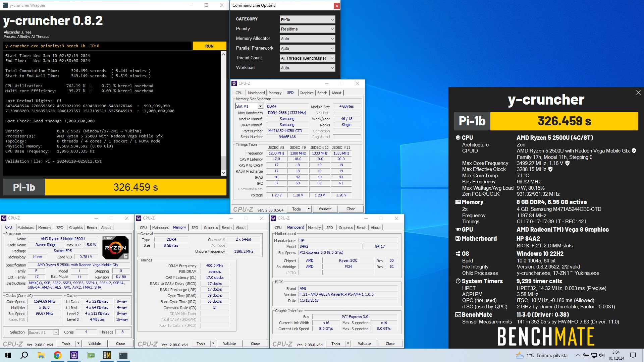This screenshot has height=362, width=644.
Task: Expand Tools arrow in SPD CPU-Z window
Action: click(309, 209)
